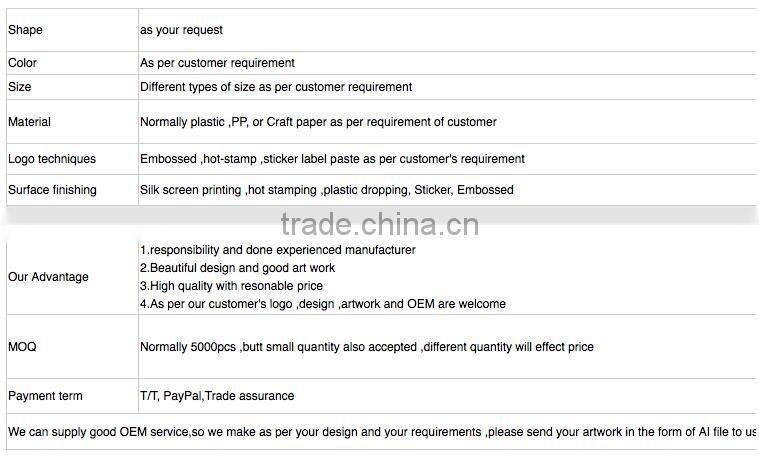Select the Material row label
This screenshot has width=759, height=469.
[29, 122]
